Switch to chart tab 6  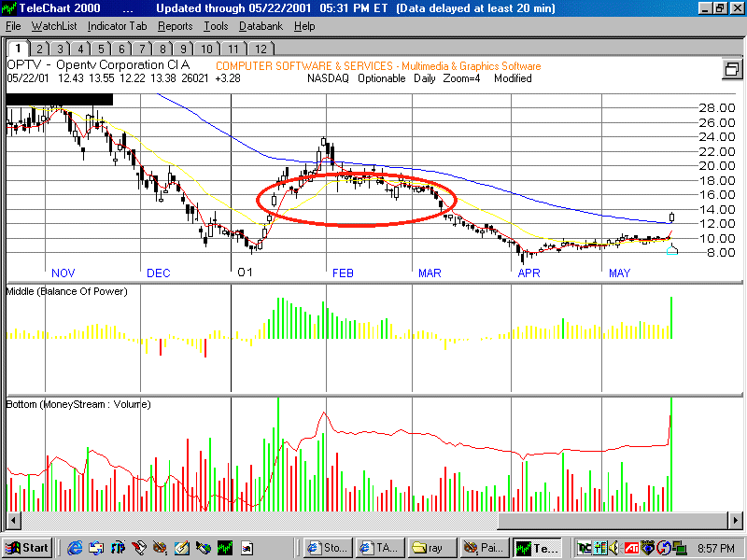(x=121, y=49)
